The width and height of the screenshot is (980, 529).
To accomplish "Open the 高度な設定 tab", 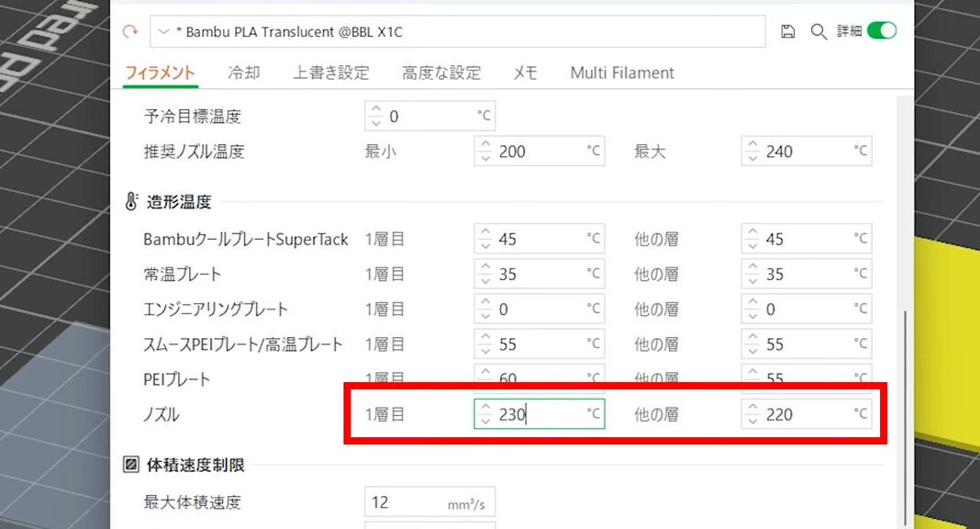I will (441, 73).
